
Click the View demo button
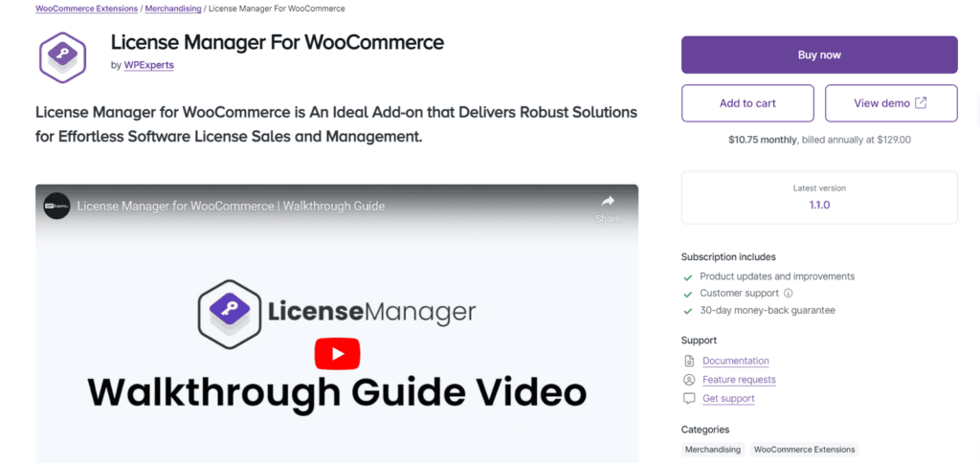pos(891,103)
